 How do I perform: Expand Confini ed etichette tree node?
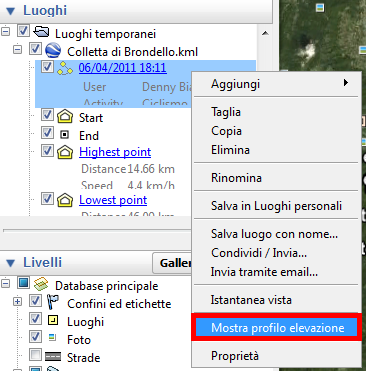17,301
